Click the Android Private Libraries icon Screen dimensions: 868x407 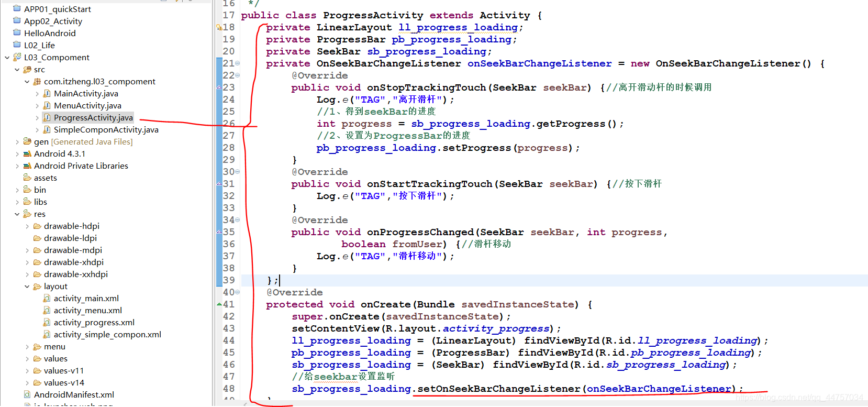tap(27, 166)
